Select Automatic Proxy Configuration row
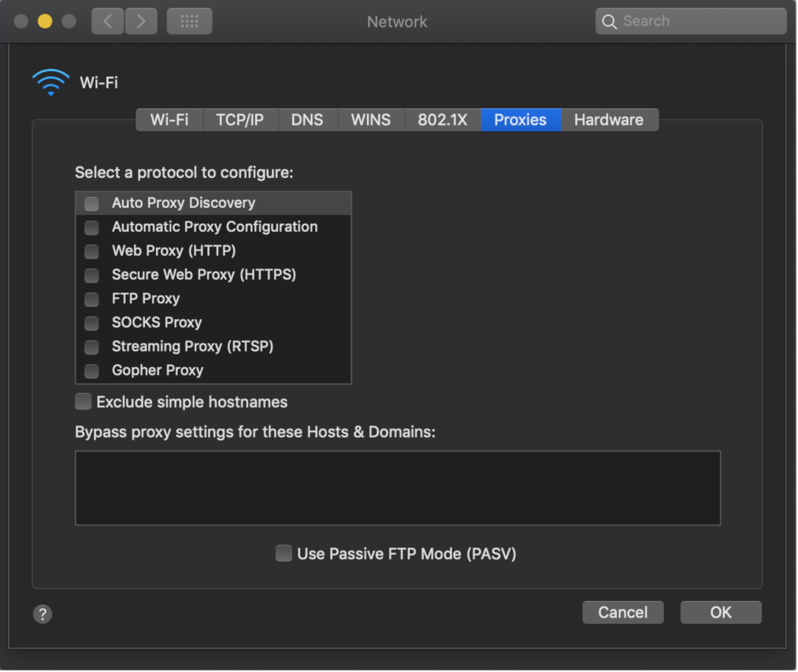This screenshot has height=672, width=798. (x=213, y=227)
